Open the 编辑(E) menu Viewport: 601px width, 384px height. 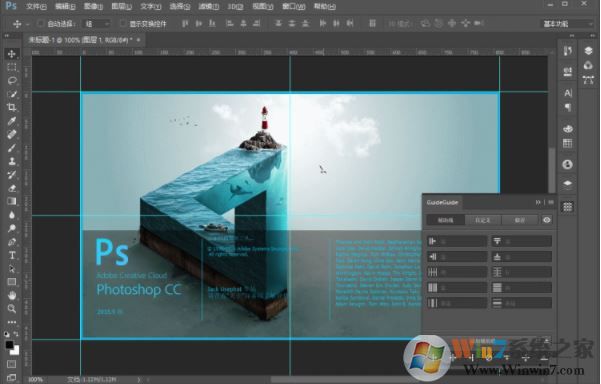point(65,6)
